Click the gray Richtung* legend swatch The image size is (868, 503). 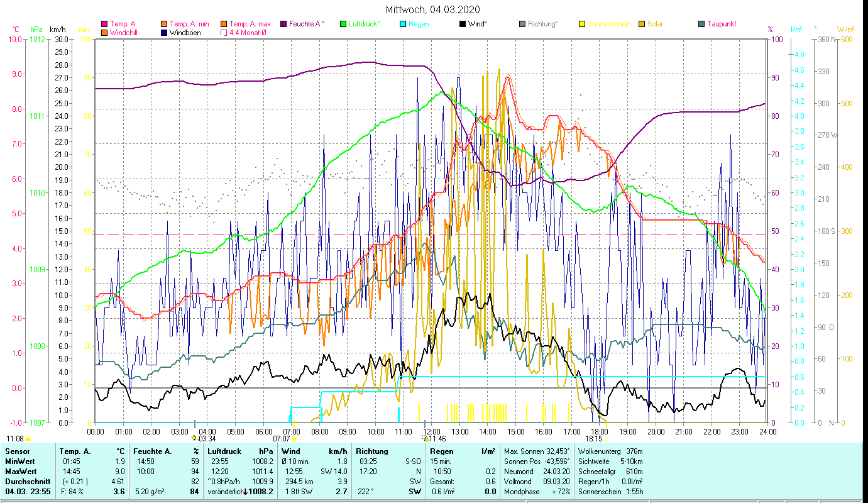522,24
